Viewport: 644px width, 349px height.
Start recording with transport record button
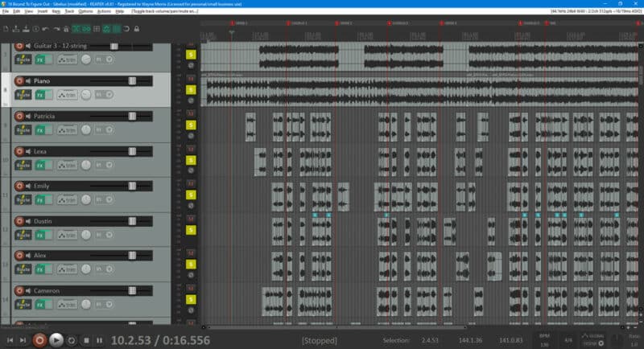coord(39,340)
